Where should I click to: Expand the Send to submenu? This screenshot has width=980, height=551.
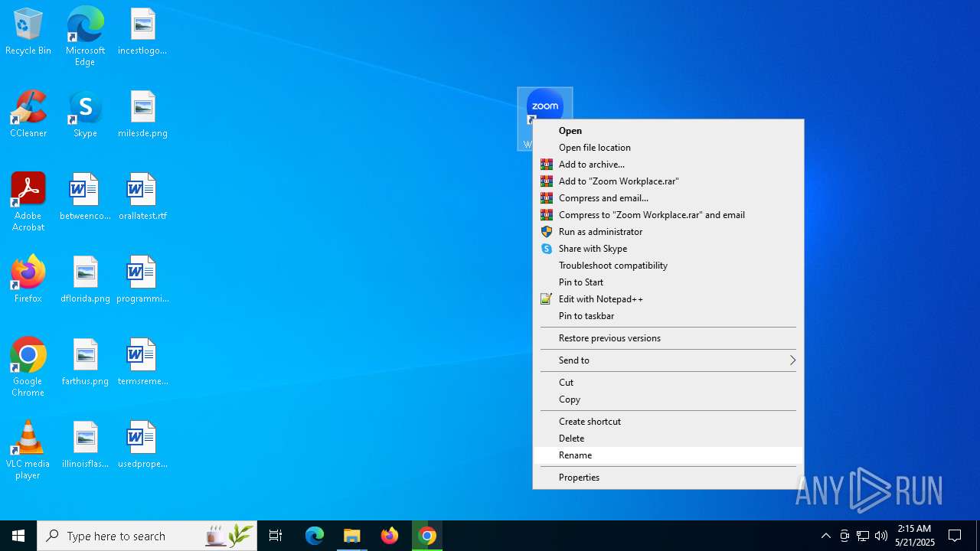coord(668,360)
